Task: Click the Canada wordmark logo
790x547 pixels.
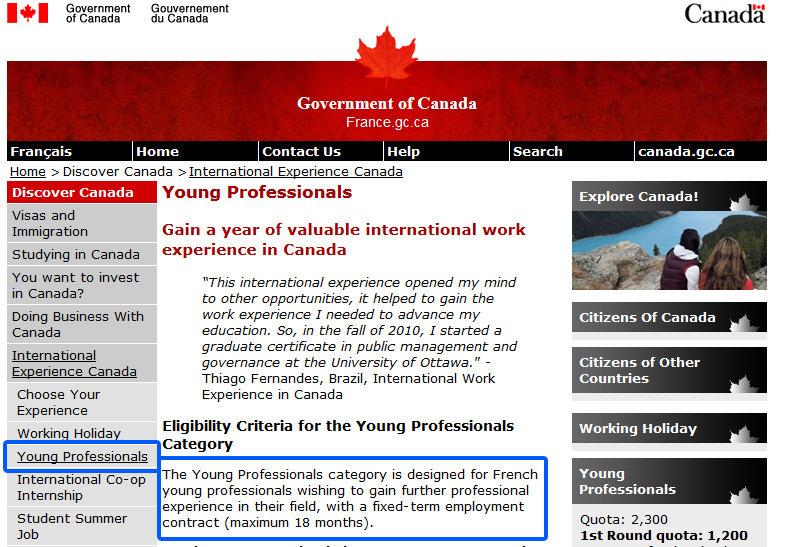Action: (725, 13)
